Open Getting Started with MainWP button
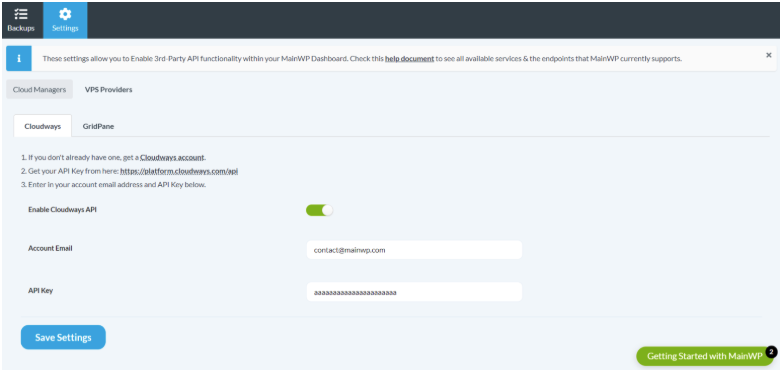The image size is (784, 376). [x=704, y=356]
